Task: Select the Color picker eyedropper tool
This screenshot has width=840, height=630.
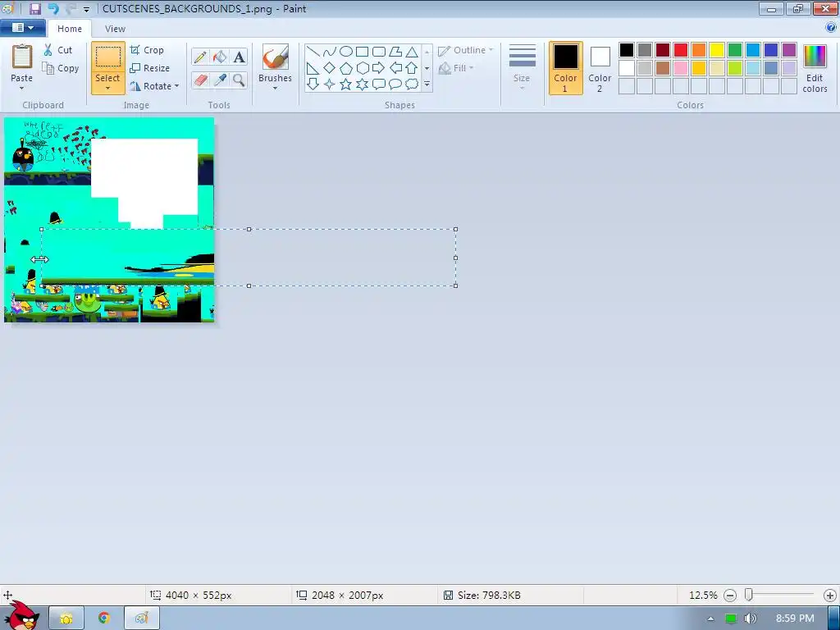Action: coord(220,80)
